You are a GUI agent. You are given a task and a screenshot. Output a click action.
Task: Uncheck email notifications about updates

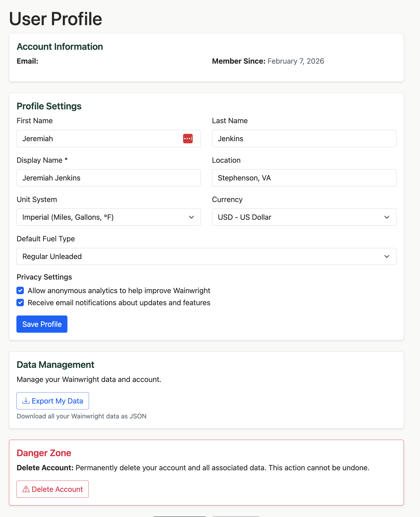click(x=20, y=303)
